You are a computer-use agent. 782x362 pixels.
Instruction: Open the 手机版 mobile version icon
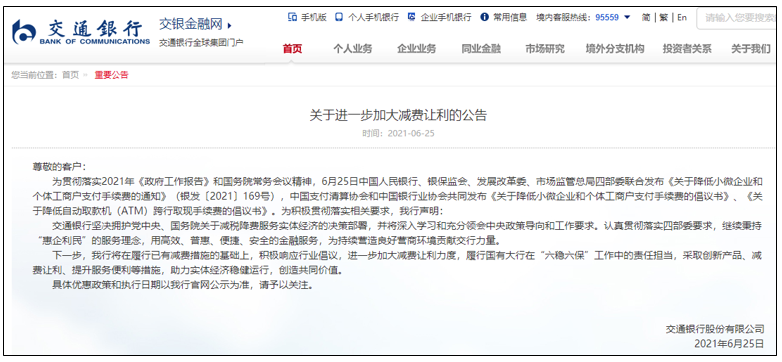tap(292, 17)
